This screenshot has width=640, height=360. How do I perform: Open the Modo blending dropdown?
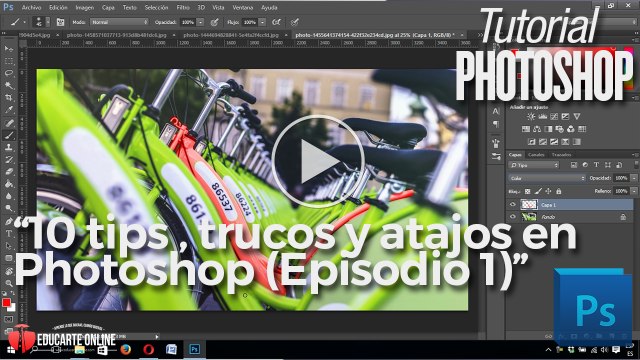click(119, 22)
